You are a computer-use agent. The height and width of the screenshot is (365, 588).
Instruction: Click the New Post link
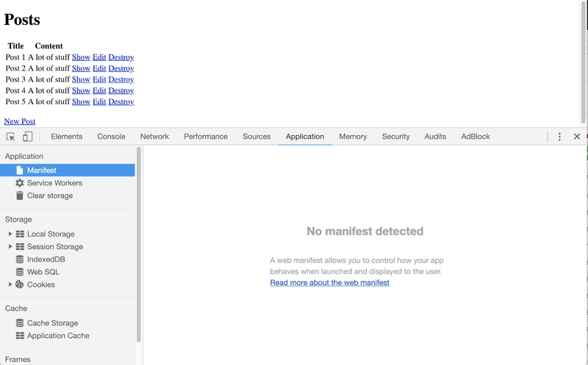[x=20, y=121]
